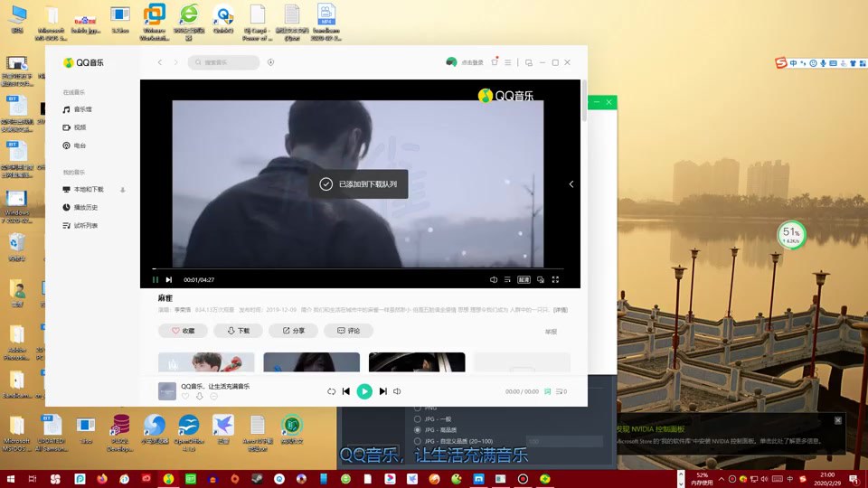The image size is (868, 488).
Task: Open third recommended video thumbnail with car
Action: [417, 361]
